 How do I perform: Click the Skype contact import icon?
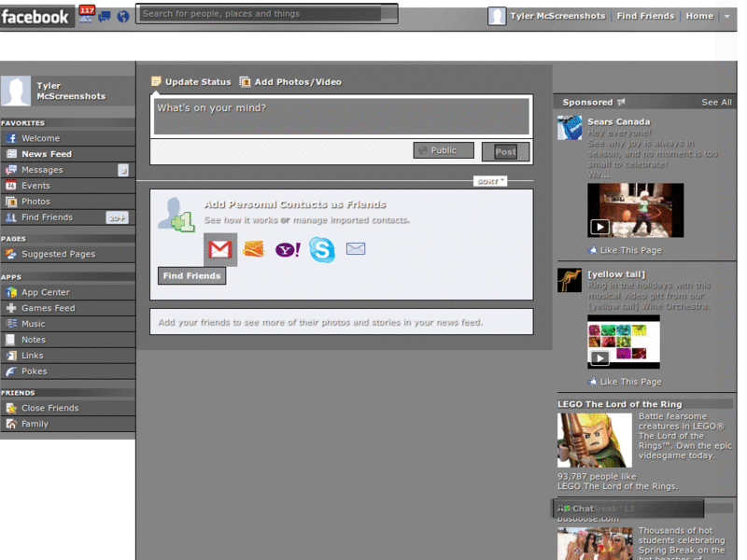322,249
